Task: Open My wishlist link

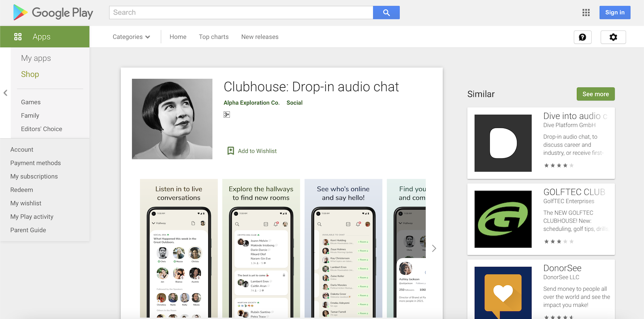Action: [26, 203]
